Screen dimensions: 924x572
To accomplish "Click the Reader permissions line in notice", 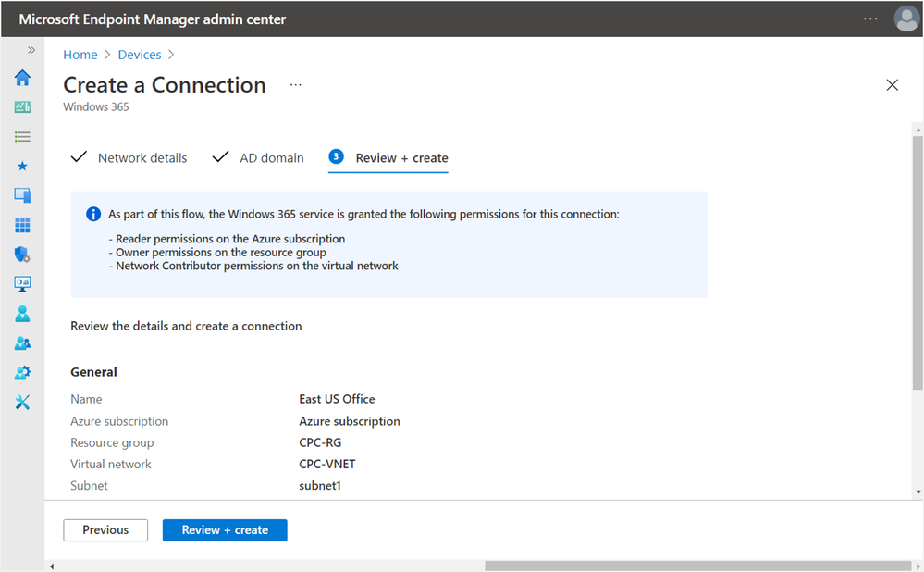I will (227, 239).
